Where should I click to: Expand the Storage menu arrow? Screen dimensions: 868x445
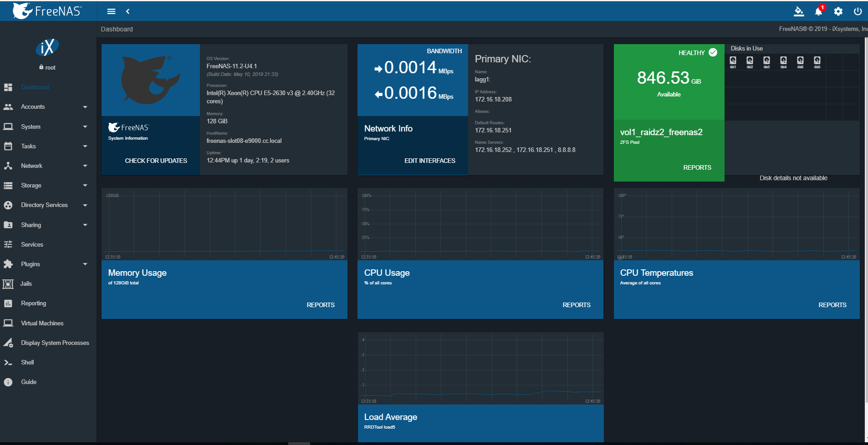point(85,186)
